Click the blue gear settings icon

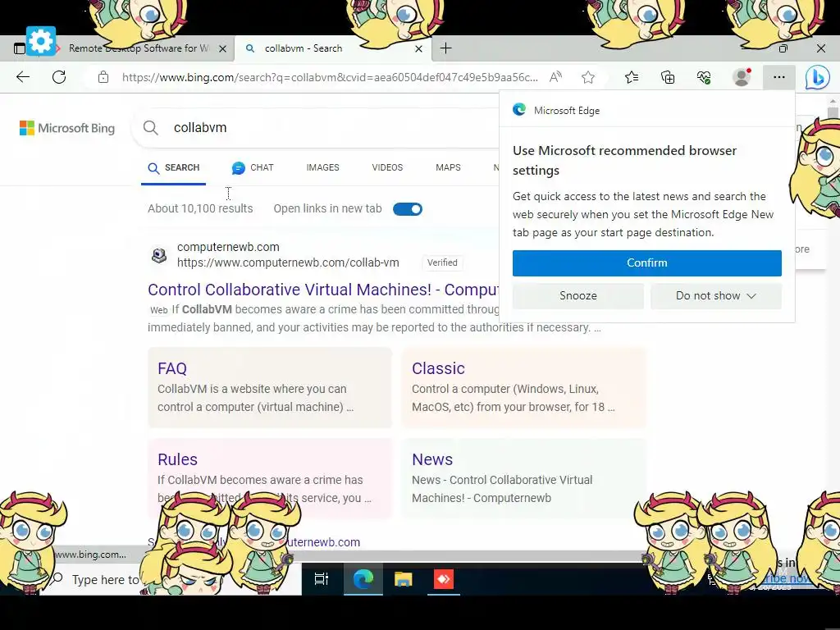coord(41,41)
